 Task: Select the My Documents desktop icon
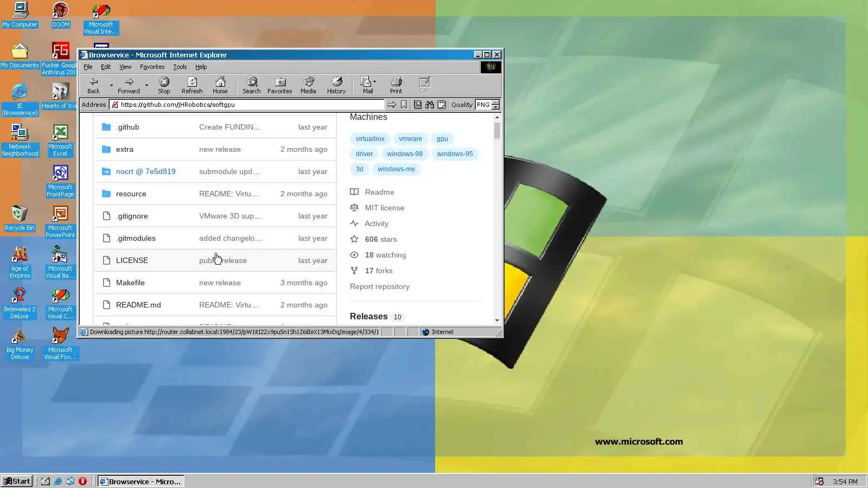point(20,56)
